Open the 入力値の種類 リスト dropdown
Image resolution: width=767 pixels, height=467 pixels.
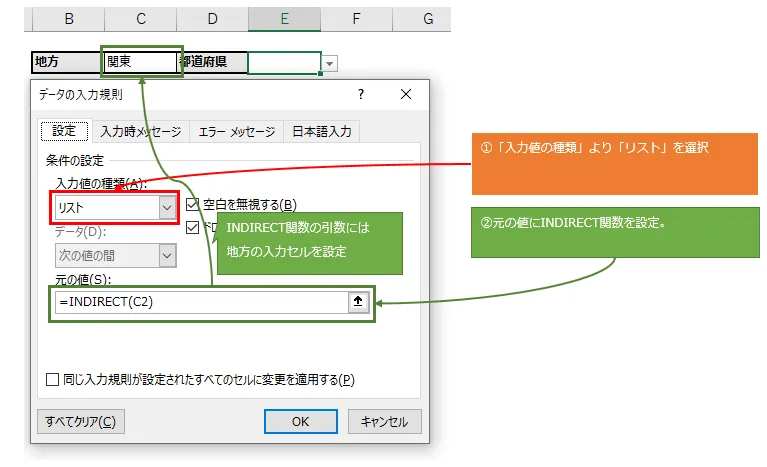tap(167, 208)
